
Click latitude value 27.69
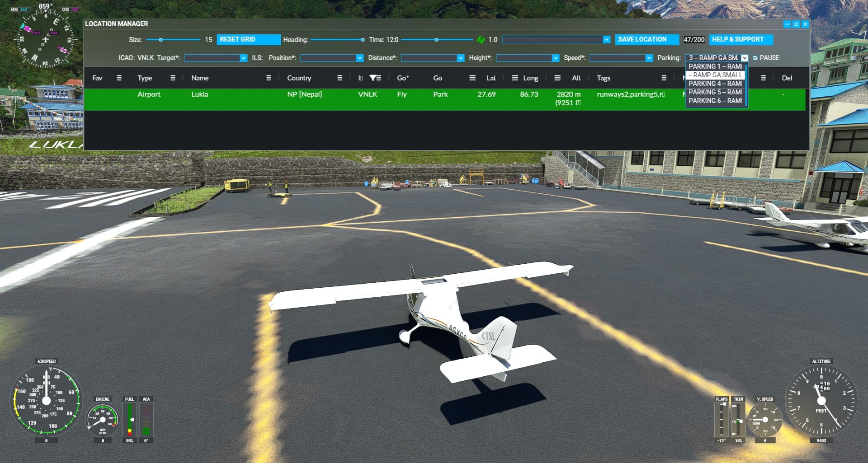(x=486, y=94)
